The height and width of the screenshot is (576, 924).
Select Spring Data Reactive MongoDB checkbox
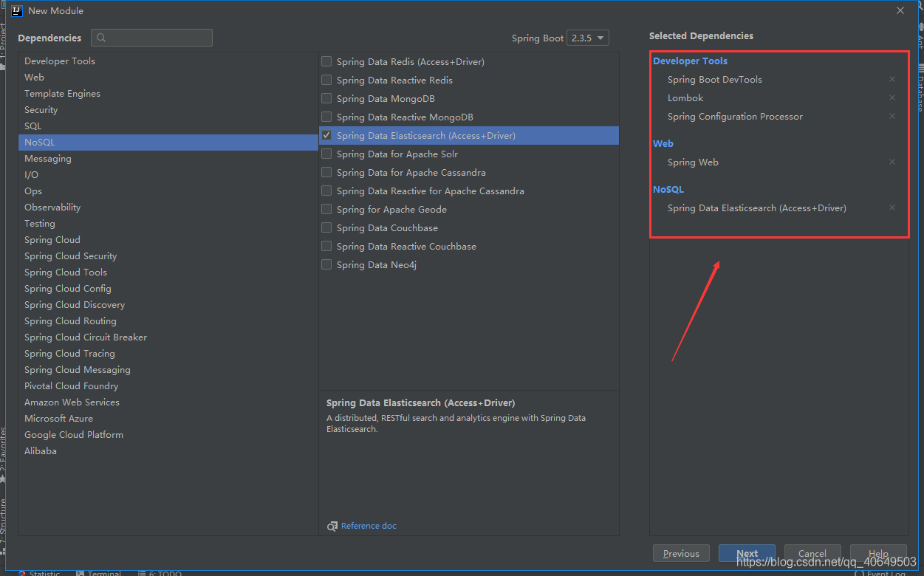click(x=326, y=117)
